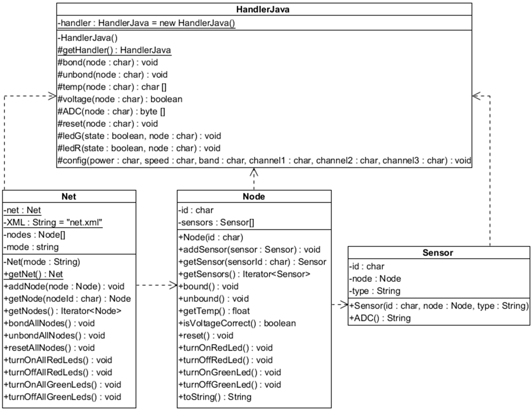Click +bound() : void in Node

pos(208,286)
